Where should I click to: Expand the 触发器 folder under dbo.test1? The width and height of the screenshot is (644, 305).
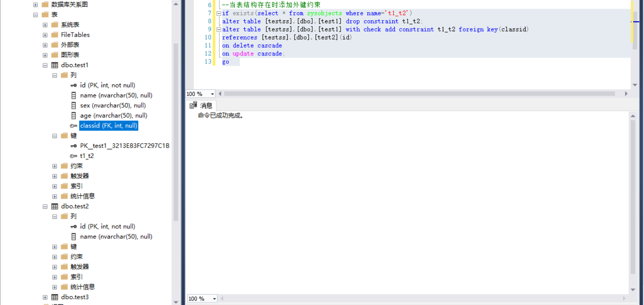[x=55, y=176]
